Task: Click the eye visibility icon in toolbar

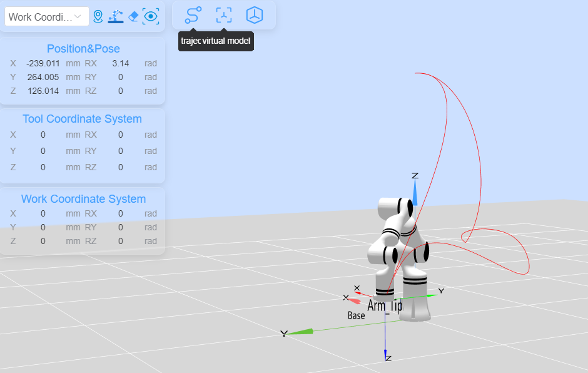Action: pos(150,16)
